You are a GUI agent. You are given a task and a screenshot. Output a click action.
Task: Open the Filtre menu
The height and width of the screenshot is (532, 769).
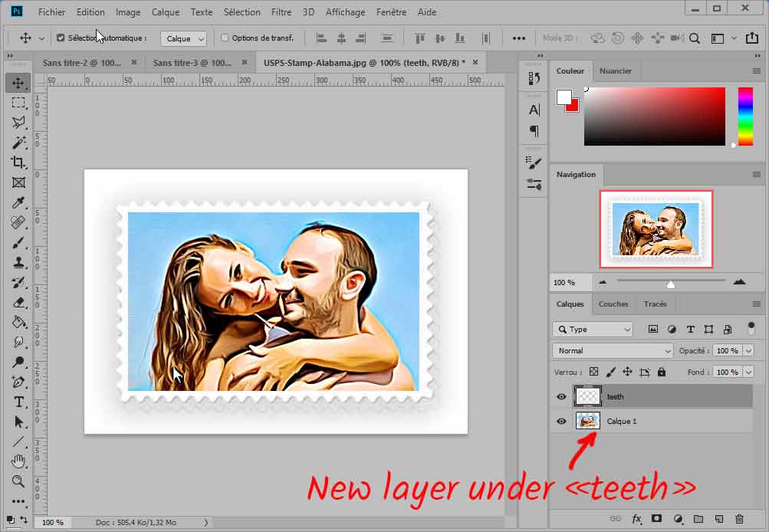[x=281, y=12]
